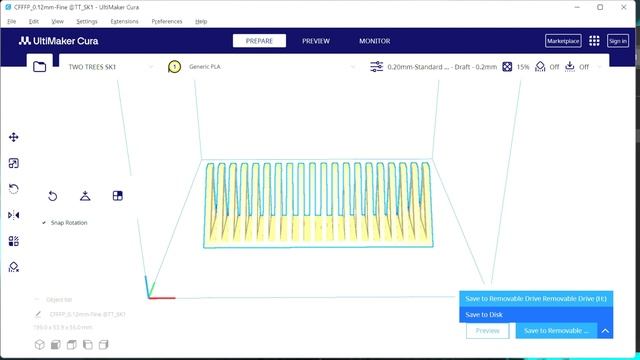
Task: Click the support Off icon
Action: click(540, 67)
